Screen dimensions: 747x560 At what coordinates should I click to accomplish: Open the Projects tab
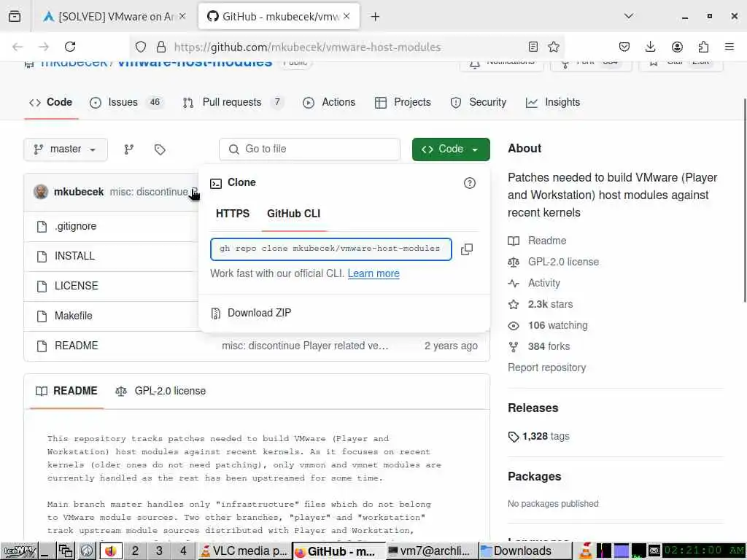point(403,102)
